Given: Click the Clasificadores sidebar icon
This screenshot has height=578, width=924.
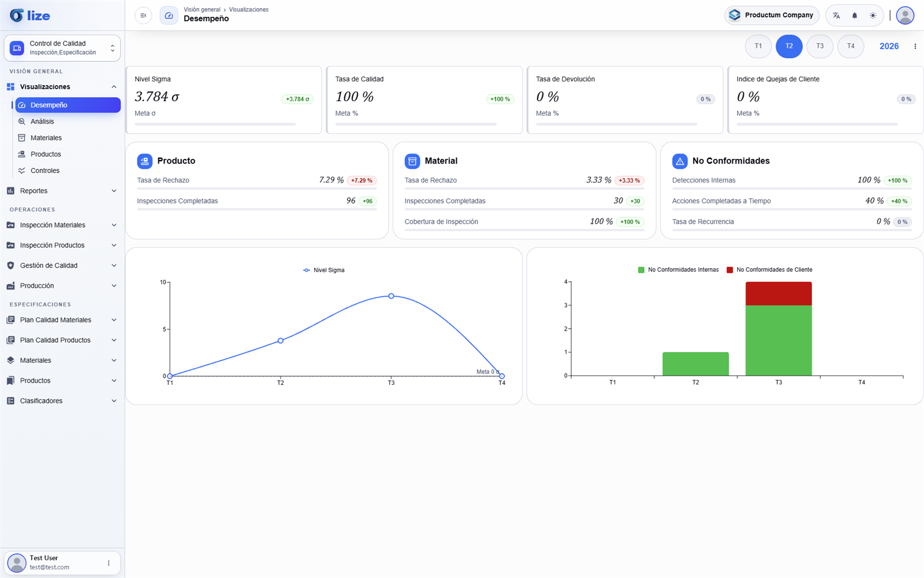Looking at the screenshot, I should pyautogui.click(x=10, y=401).
